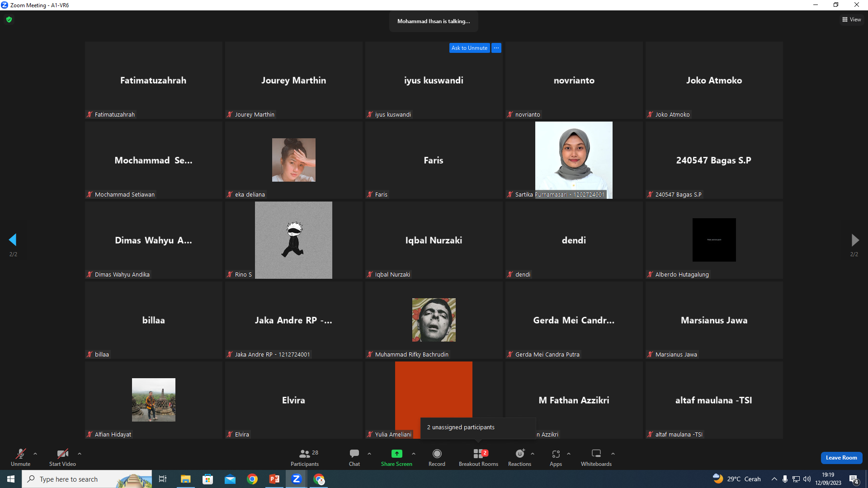This screenshot has width=868, height=488.
Task: Go to previous gallery page arrow
Action: click(13, 239)
